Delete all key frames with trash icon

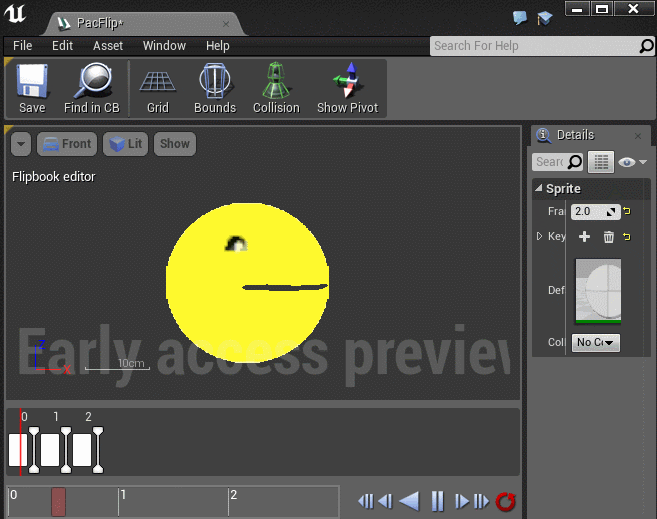tap(608, 237)
